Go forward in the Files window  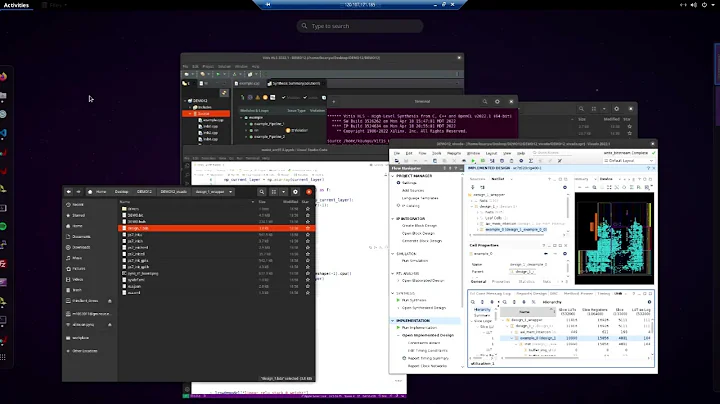click(x=79, y=192)
